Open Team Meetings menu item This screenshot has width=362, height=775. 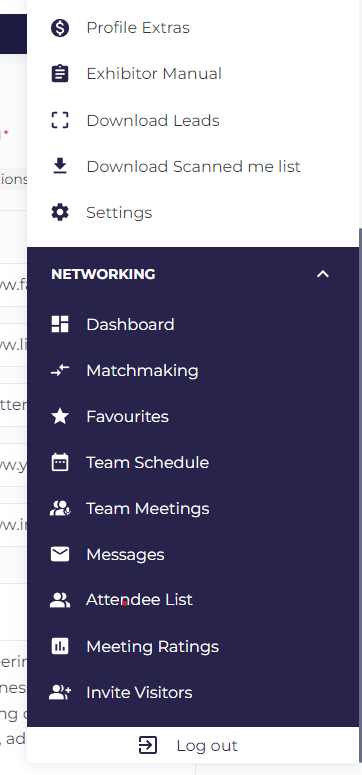[x=193, y=509]
